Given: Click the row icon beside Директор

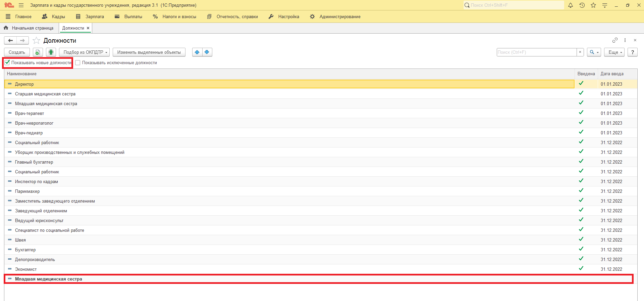Looking at the screenshot, I should tap(10, 84).
